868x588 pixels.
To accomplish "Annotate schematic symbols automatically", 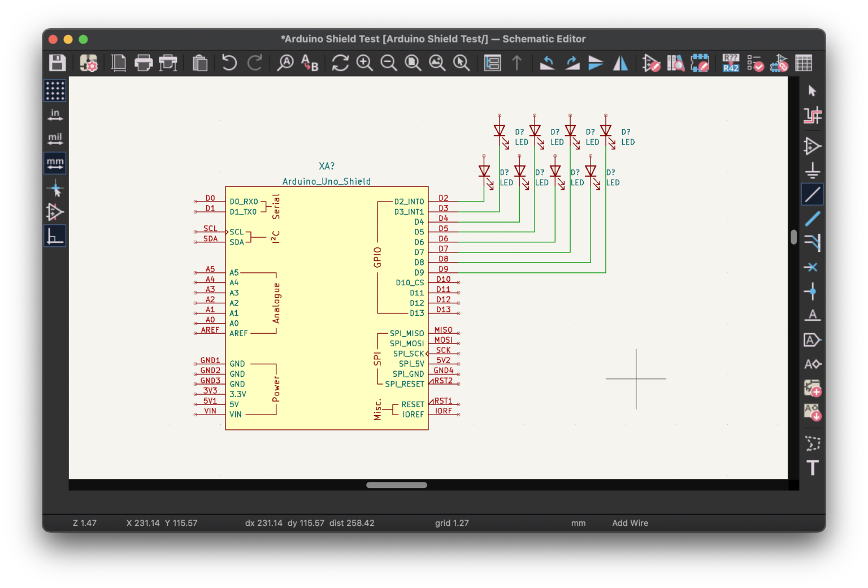I will click(731, 63).
